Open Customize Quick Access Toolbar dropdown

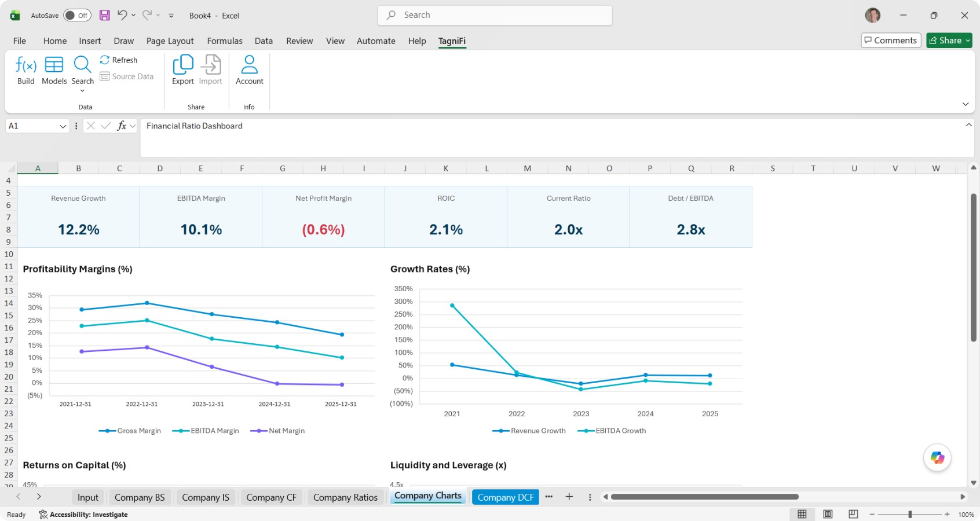point(171,16)
